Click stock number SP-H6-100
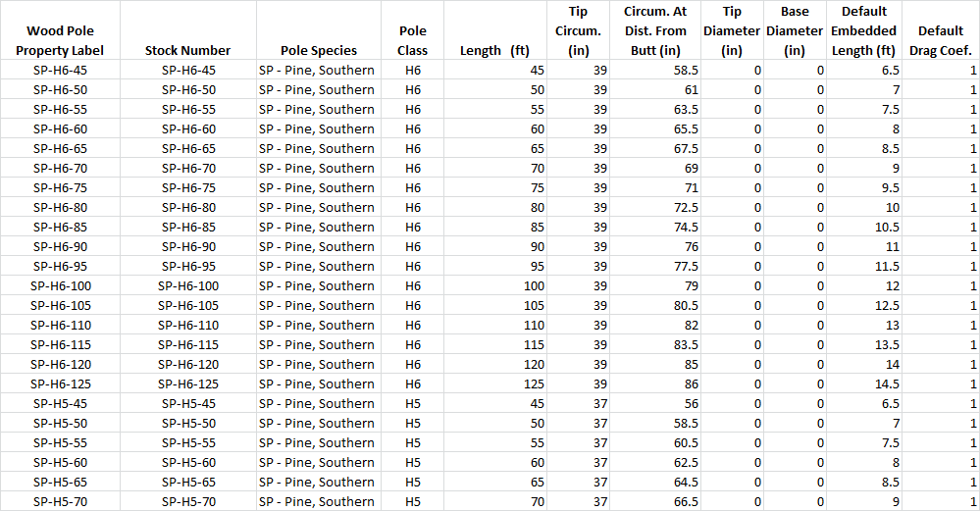The image size is (980, 511). (188, 286)
